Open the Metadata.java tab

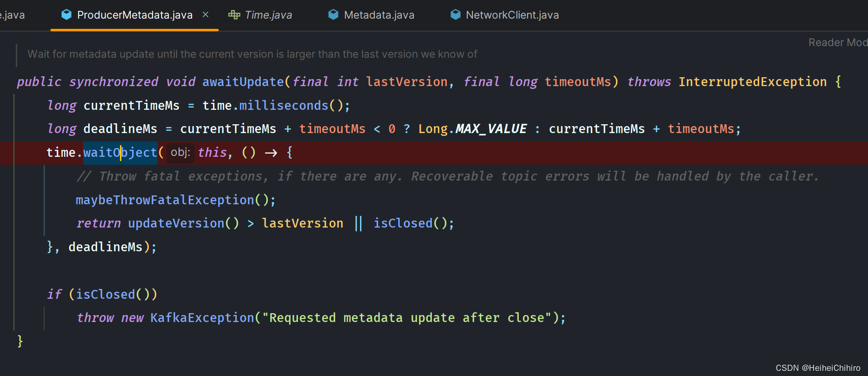click(x=379, y=15)
